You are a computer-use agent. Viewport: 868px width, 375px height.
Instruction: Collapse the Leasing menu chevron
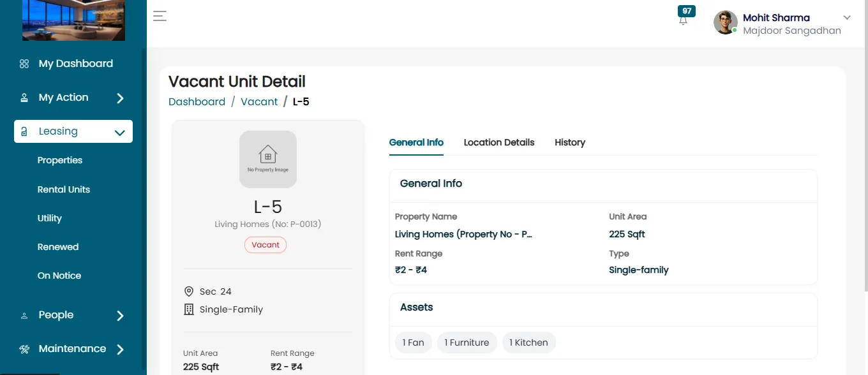119,133
